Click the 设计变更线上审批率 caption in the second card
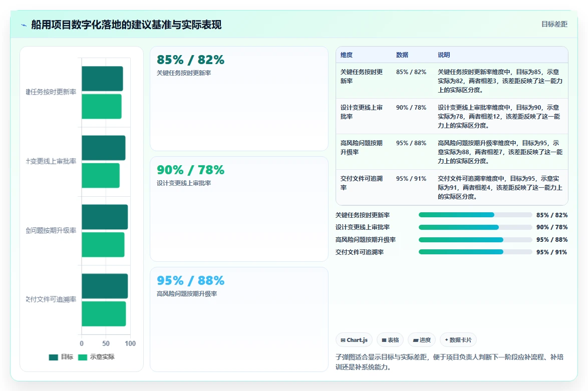 [184, 183]
